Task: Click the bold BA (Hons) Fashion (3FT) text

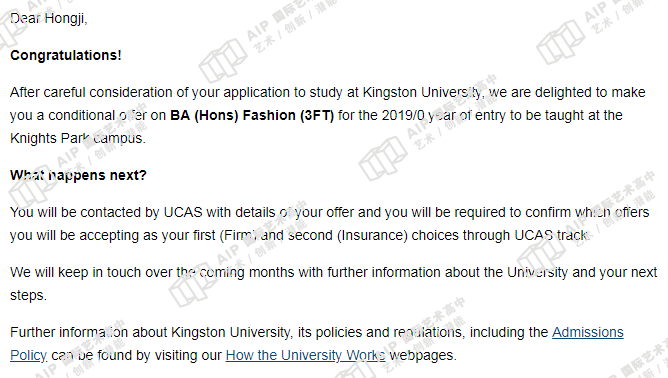Action: (252, 115)
